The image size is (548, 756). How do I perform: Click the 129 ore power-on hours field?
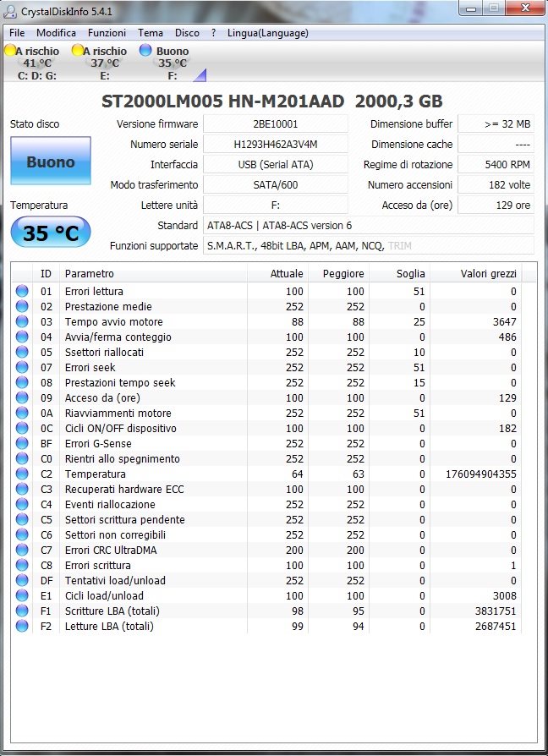(496, 205)
